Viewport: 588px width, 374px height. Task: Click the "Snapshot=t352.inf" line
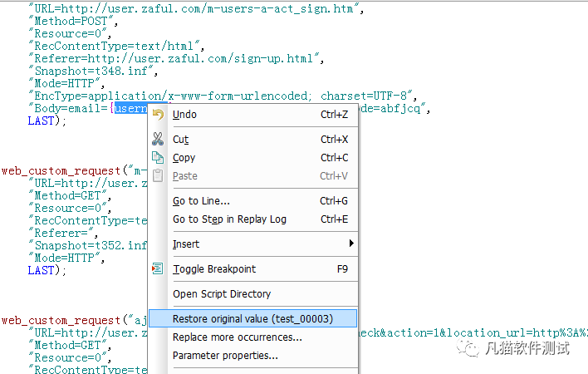point(88,245)
